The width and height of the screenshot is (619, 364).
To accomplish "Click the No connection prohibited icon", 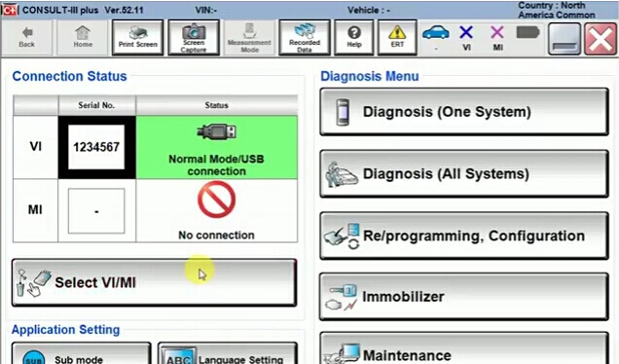I will pos(216,200).
